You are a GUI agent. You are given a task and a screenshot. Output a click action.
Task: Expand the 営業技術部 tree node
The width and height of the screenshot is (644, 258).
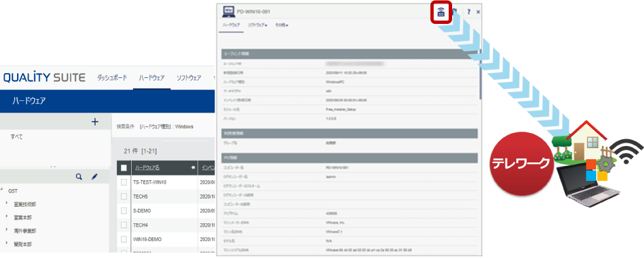coord(7,203)
